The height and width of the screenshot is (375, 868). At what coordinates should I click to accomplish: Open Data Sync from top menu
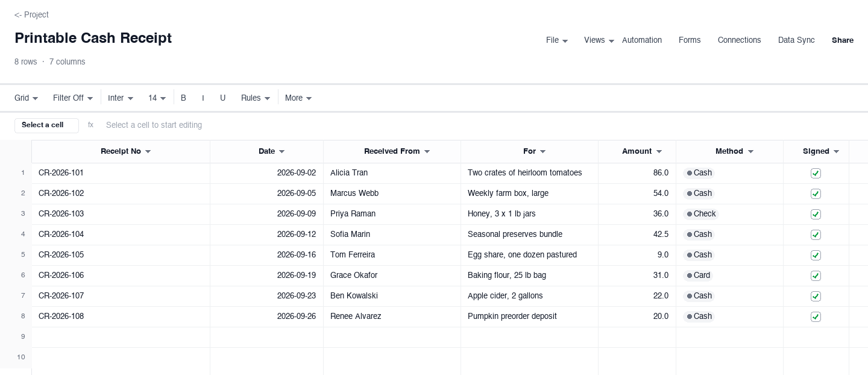796,40
